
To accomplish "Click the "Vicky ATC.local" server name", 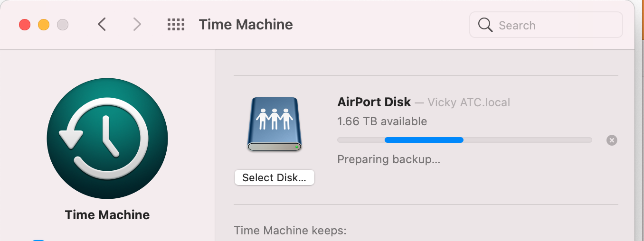I will [468, 102].
